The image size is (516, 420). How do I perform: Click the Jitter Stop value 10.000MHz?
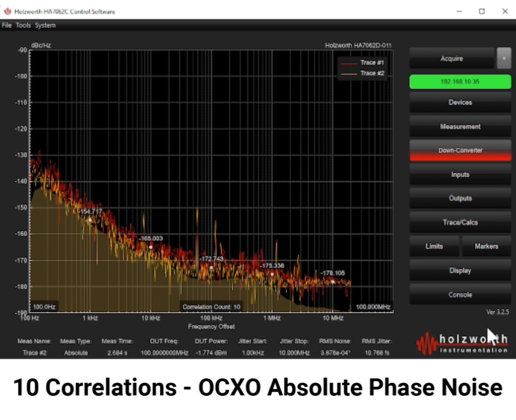[294, 353]
